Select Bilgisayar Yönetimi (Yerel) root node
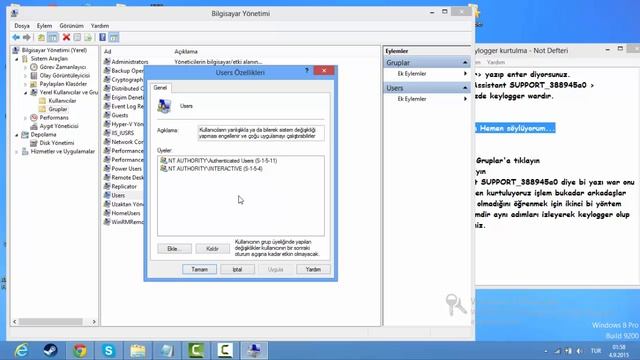 coord(50,50)
